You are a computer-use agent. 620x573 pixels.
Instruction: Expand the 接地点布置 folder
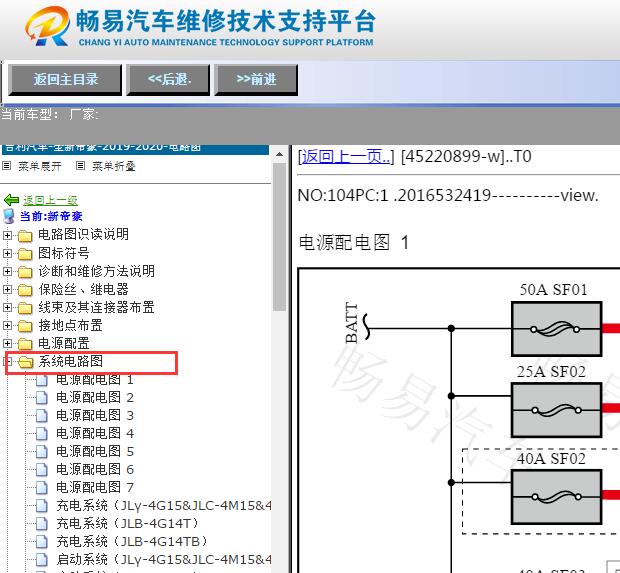tap(7, 325)
